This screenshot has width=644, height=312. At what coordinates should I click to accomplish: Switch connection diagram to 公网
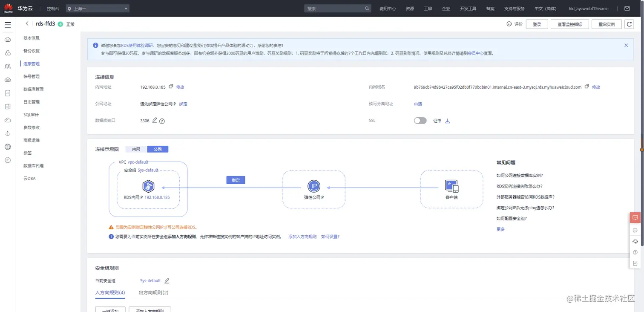pyautogui.click(x=158, y=149)
